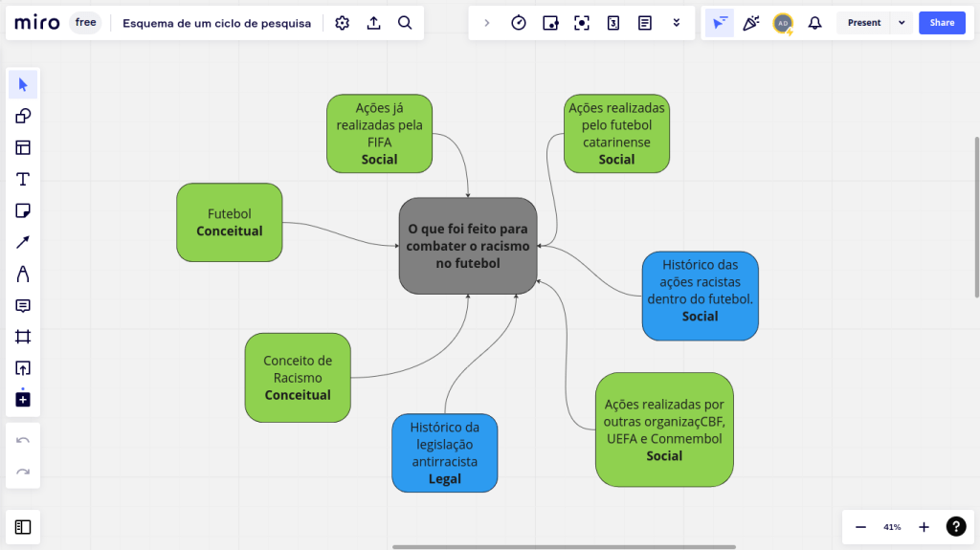Click the zoom in plus button
Viewport: 980px width, 550px height.
(924, 527)
